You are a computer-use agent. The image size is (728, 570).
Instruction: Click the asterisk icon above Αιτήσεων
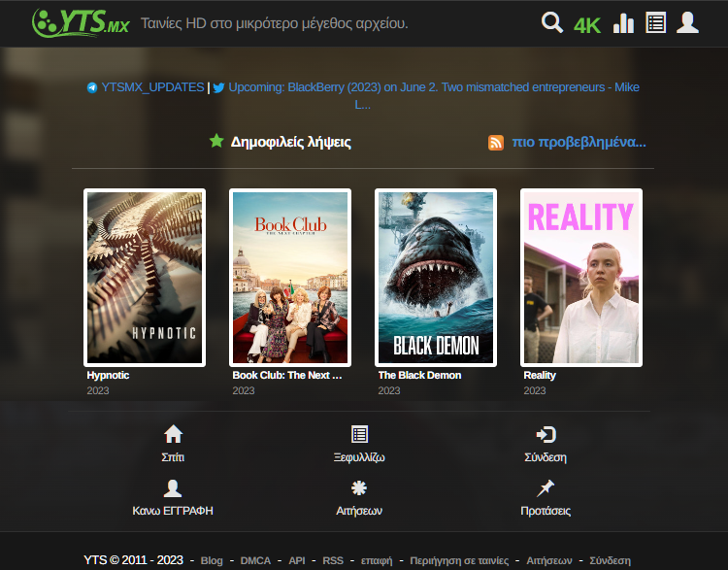[x=359, y=487]
